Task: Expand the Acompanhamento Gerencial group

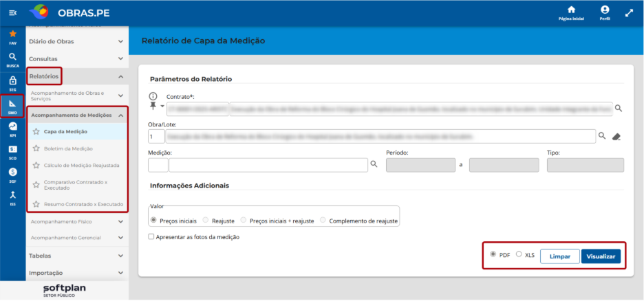Action: coord(77,238)
